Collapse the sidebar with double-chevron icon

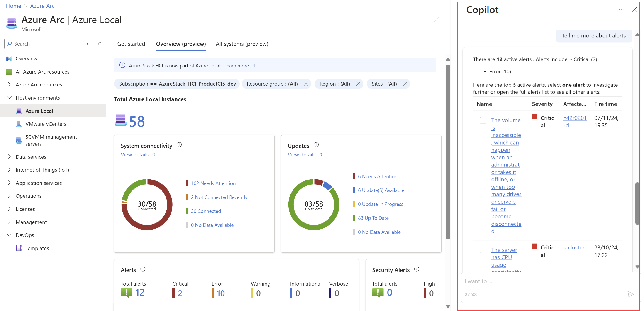point(100,44)
